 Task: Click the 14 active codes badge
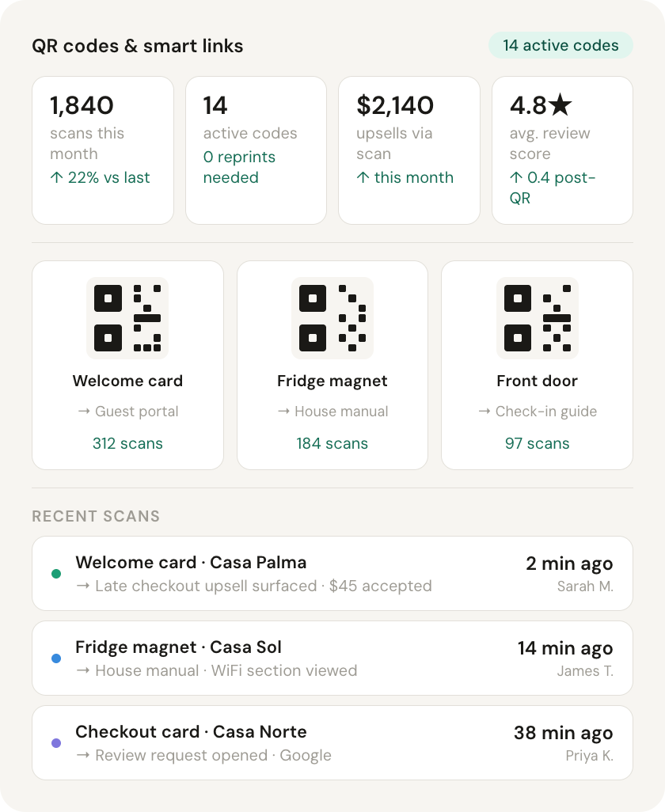(x=560, y=45)
